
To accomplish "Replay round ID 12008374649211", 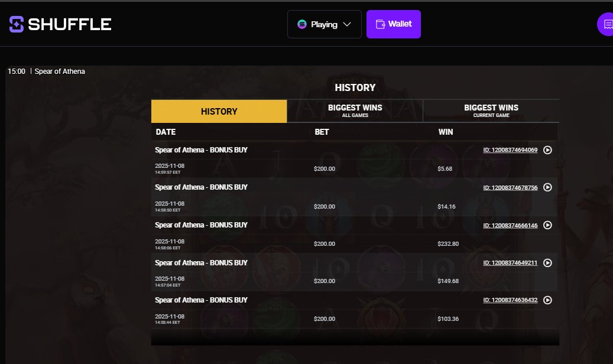I will [547, 263].
